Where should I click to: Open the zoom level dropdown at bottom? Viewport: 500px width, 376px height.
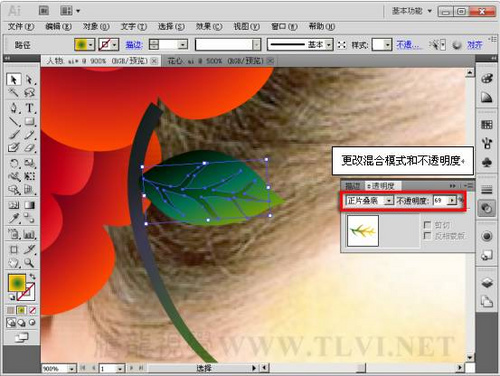click(72, 368)
